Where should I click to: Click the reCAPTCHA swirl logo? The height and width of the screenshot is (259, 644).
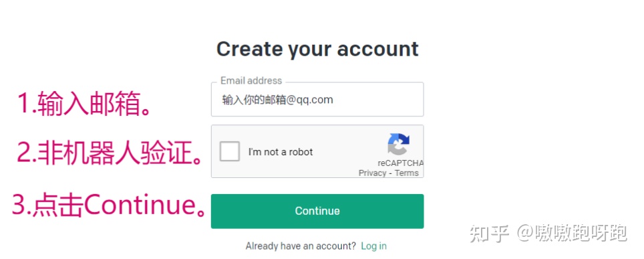click(398, 144)
